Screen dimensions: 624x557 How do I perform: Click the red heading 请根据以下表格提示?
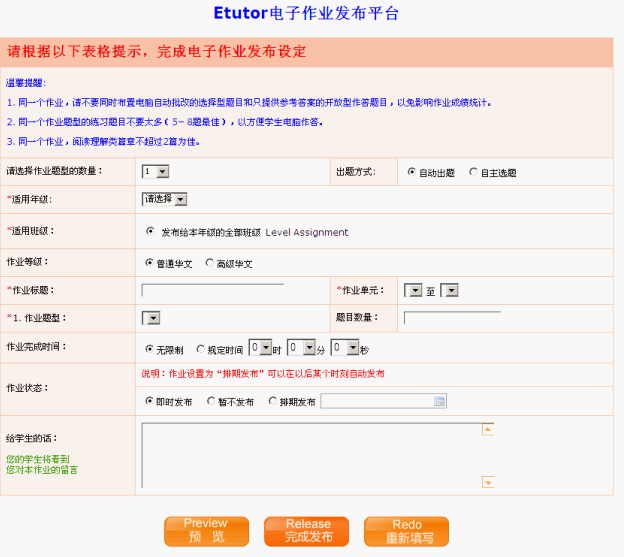point(157,51)
